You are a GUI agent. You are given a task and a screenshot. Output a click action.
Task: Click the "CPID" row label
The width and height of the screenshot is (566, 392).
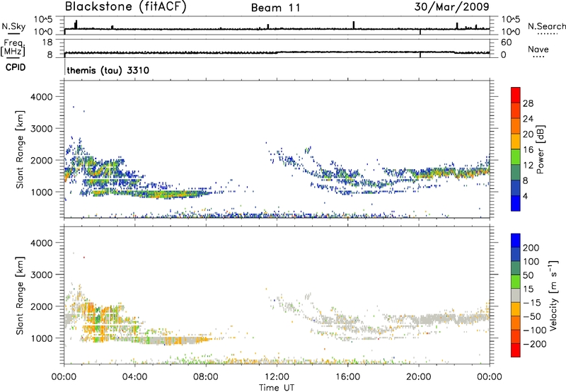(x=16, y=67)
